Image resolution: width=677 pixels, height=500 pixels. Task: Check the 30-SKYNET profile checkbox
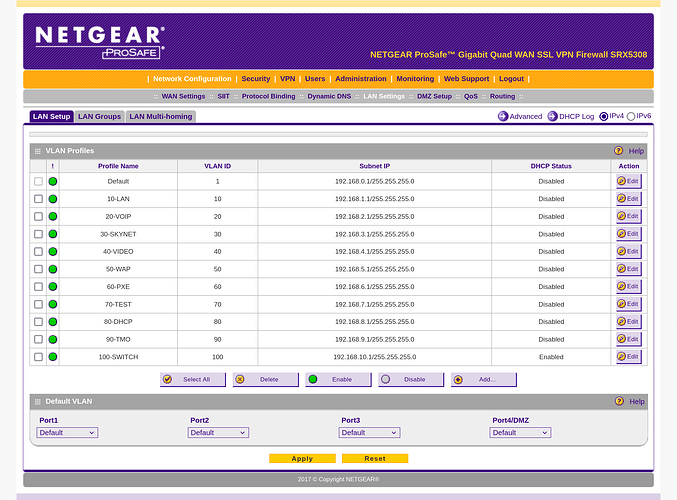pyautogui.click(x=38, y=234)
